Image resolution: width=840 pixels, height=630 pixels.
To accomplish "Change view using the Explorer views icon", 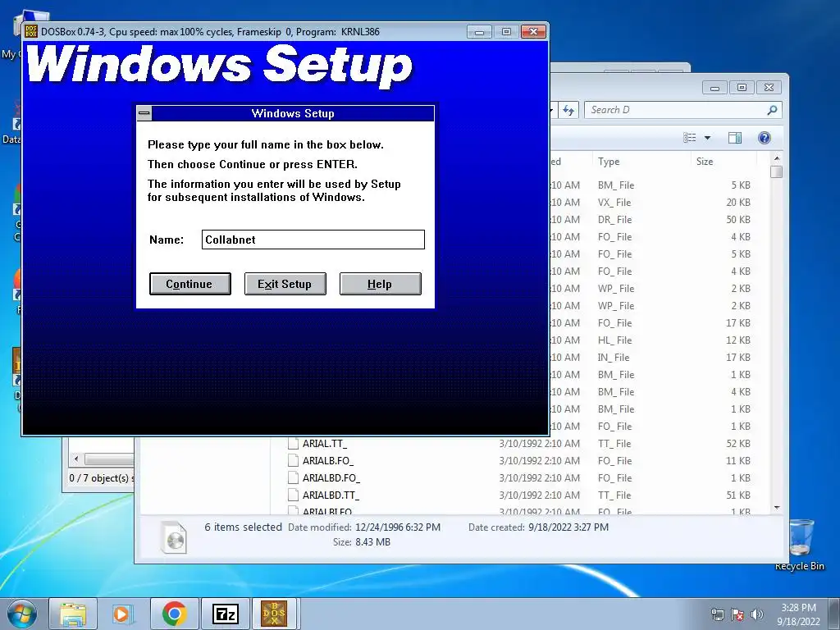I will (x=689, y=138).
